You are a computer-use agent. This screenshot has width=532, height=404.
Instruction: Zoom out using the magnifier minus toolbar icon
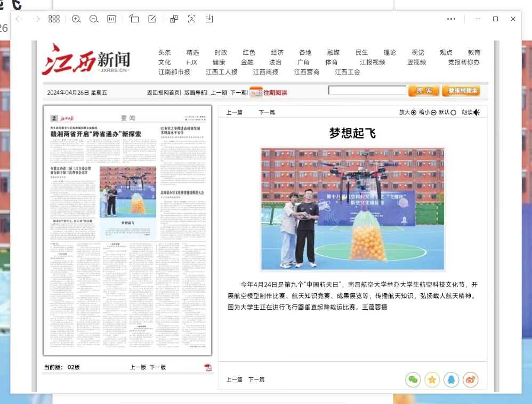94,19
